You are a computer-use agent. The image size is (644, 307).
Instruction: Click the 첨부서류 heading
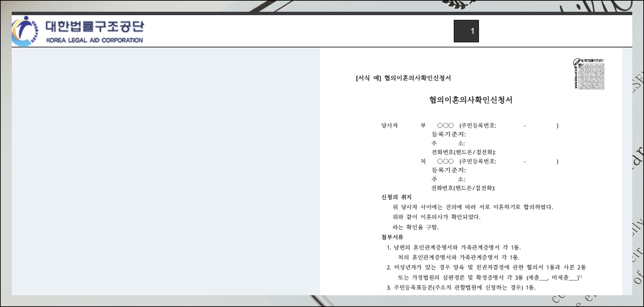point(392,237)
